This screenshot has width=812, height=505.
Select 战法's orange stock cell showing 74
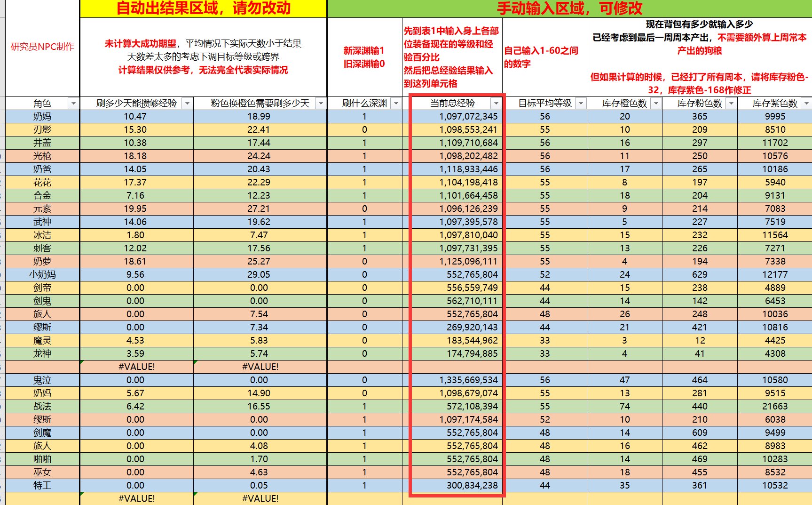point(624,406)
